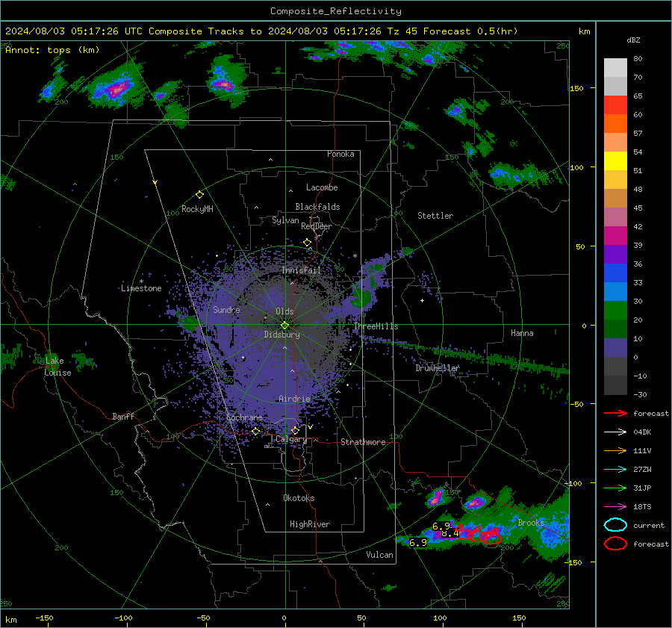
Task: Click the -50 tick on right axis
Action: click(579, 404)
